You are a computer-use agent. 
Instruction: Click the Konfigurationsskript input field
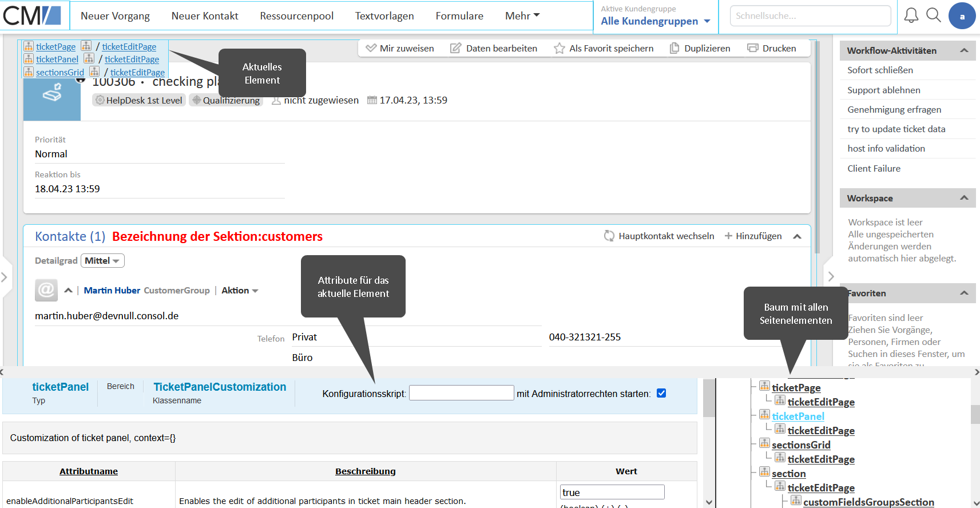tap(461, 393)
